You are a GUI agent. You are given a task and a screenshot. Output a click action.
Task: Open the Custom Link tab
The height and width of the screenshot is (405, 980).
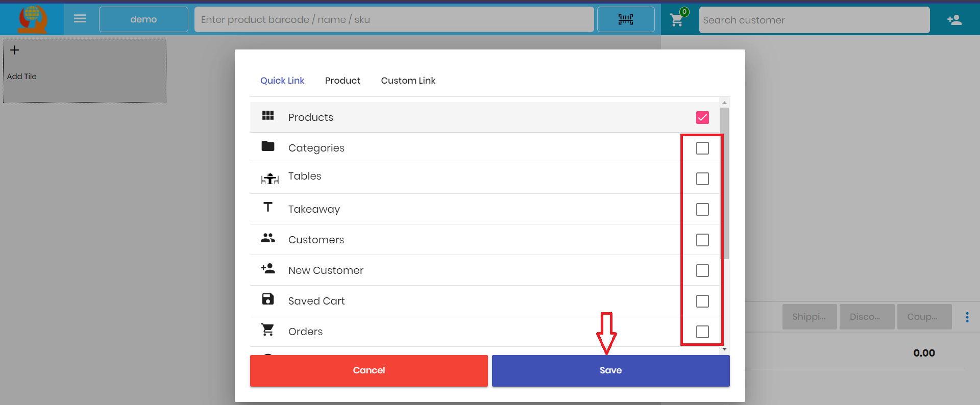point(408,81)
